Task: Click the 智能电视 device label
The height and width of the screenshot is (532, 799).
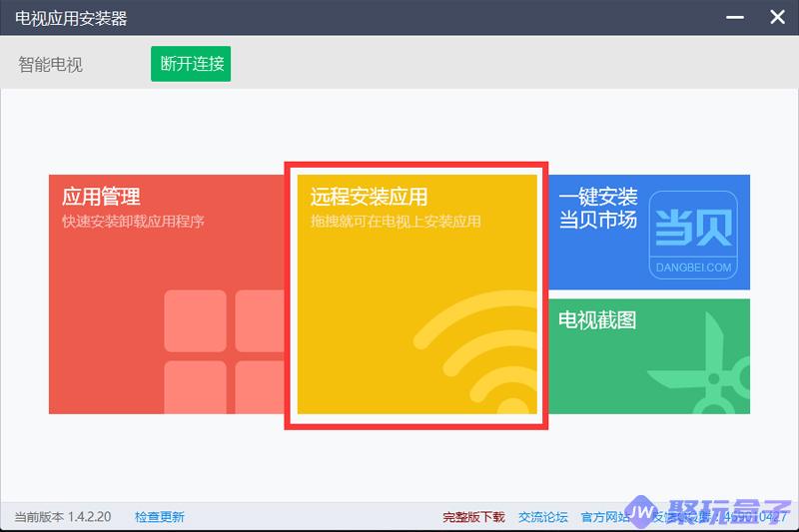Action: point(50,65)
